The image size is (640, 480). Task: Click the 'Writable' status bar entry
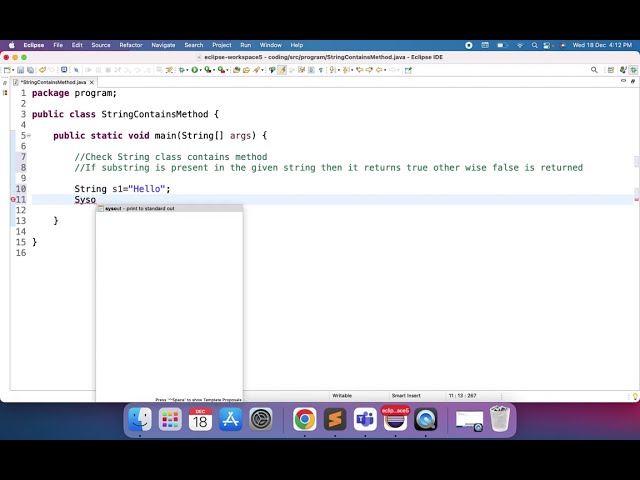coord(342,396)
